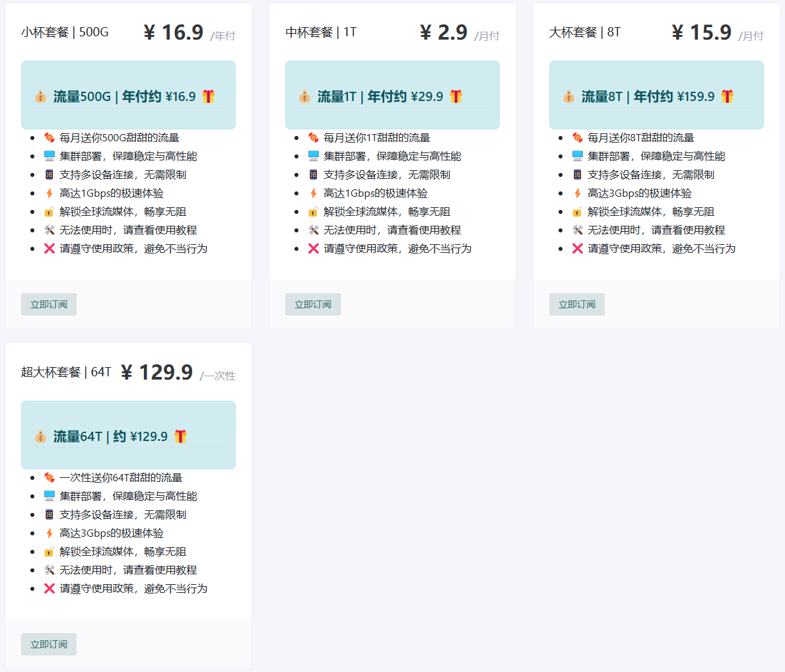Image resolution: width=785 pixels, height=672 pixels.
Task: Click 高达3Gbps的极速体验 in 超大杯套餐
Action: click(112, 533)
